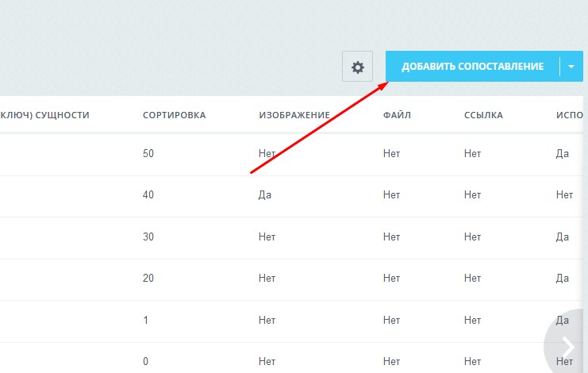Click the ССЫЛКА column header

(x=483, y=115)
